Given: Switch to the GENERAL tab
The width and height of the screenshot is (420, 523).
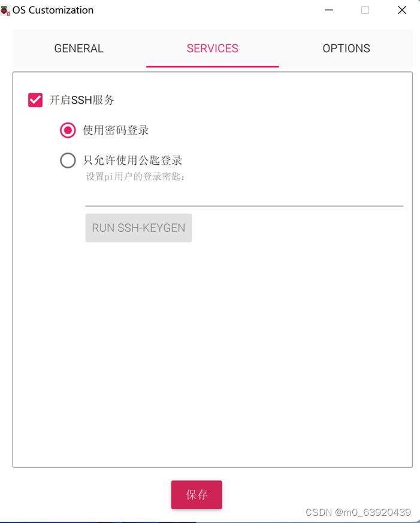Looking at the screenshot, I should point(78,49).
